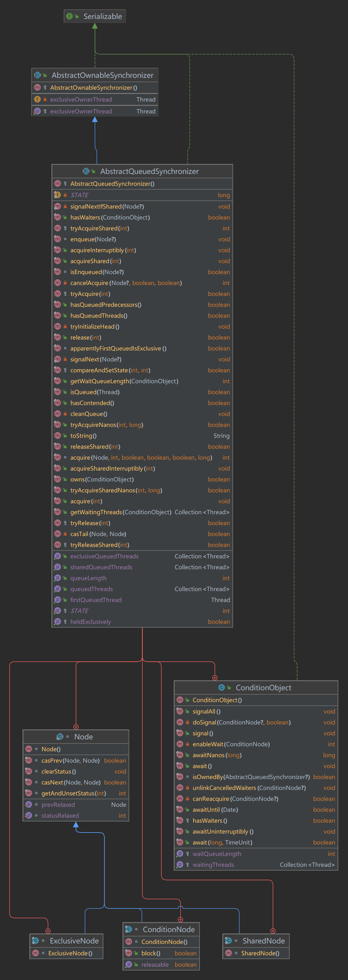Click the interface icon beside Serializable

[69, 16]
